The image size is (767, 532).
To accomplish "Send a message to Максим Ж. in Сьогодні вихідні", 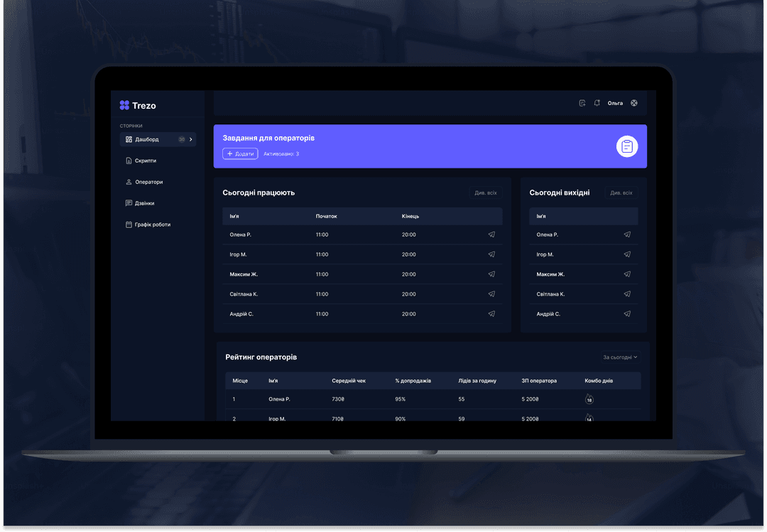I will click(627, 274).
